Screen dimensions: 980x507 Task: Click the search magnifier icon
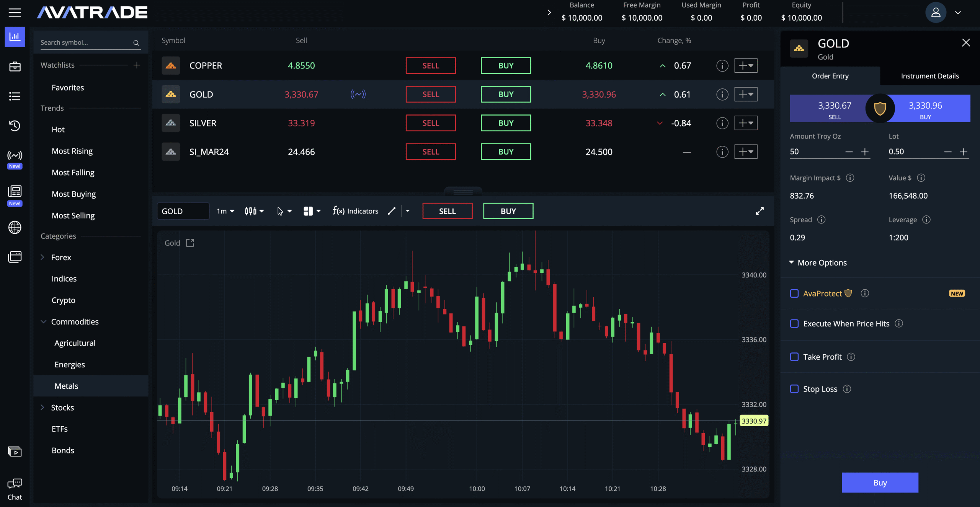[x=136, y=43]
